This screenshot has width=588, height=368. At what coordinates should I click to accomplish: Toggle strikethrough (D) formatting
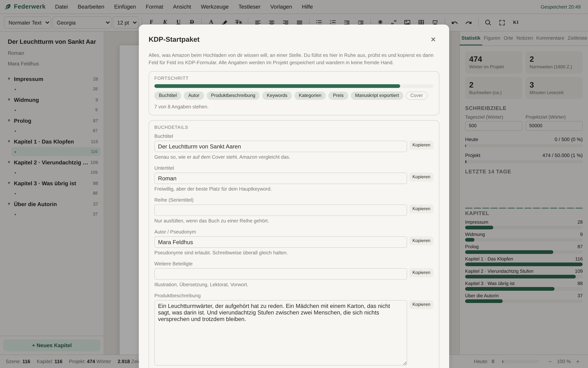click(192, 22)
